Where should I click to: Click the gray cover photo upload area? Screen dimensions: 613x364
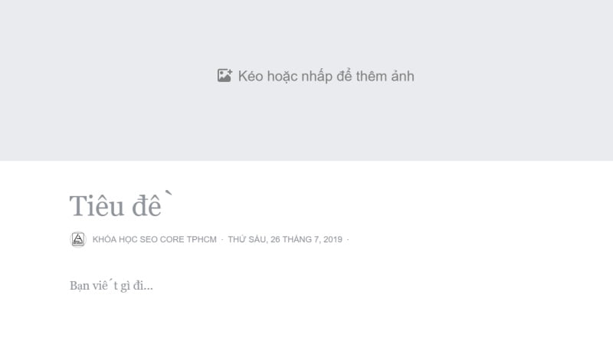click(x=306, y=123)
